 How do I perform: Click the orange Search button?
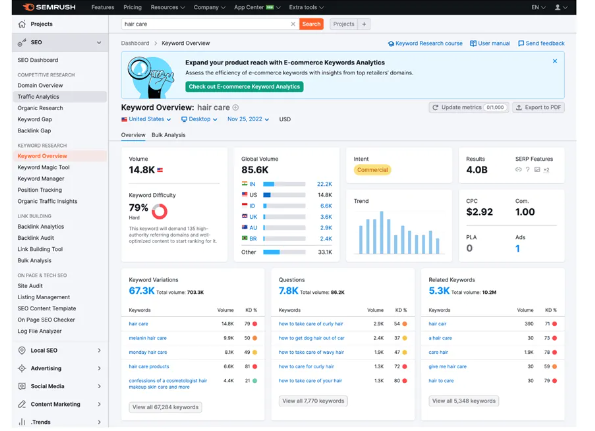311,24
